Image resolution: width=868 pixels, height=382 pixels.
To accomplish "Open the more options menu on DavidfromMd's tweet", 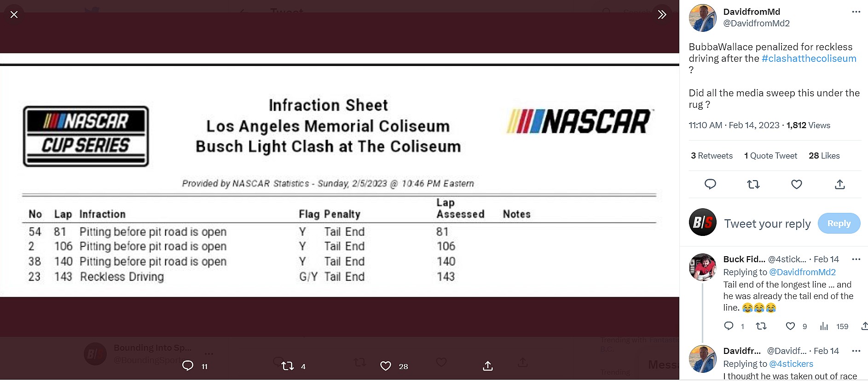I will coord(856,12).
